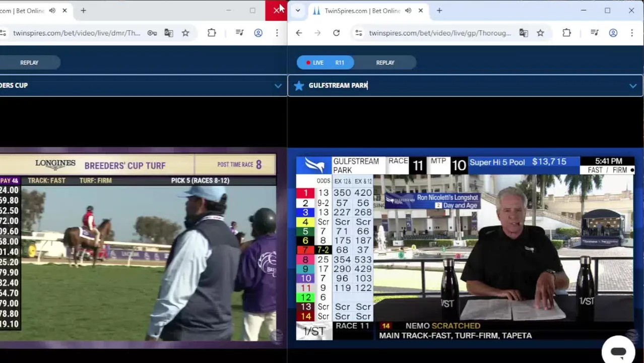Reload the page in the right window
The width and height of the screenshot is (644, 363).
pyautogui.click(x=336, y=33)
